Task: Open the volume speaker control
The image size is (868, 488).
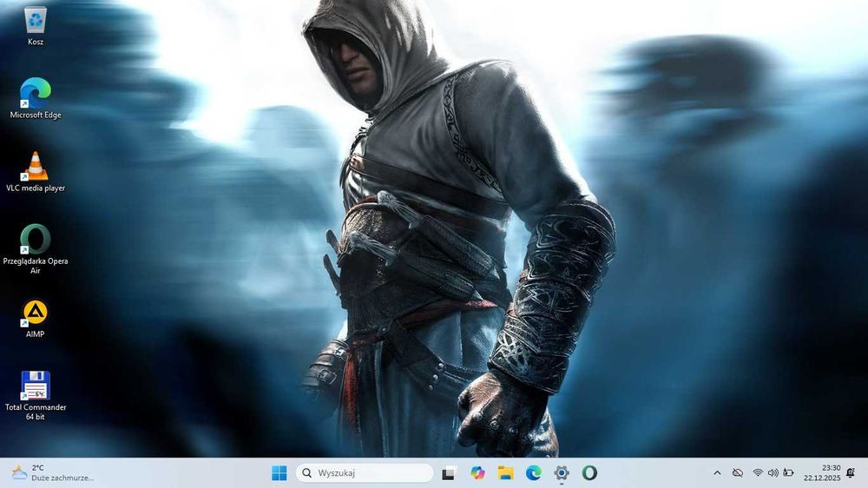Action: point(773,473)
